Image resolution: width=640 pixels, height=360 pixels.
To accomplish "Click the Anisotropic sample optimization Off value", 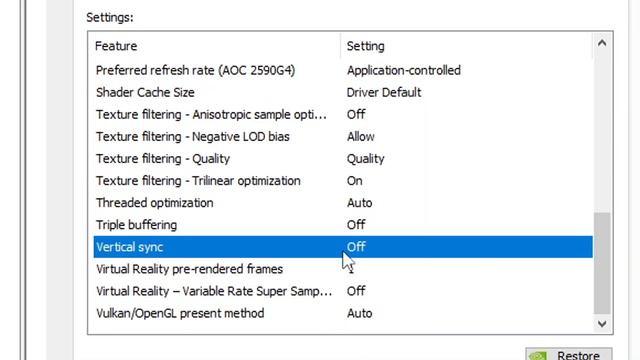I will [356, 115].
